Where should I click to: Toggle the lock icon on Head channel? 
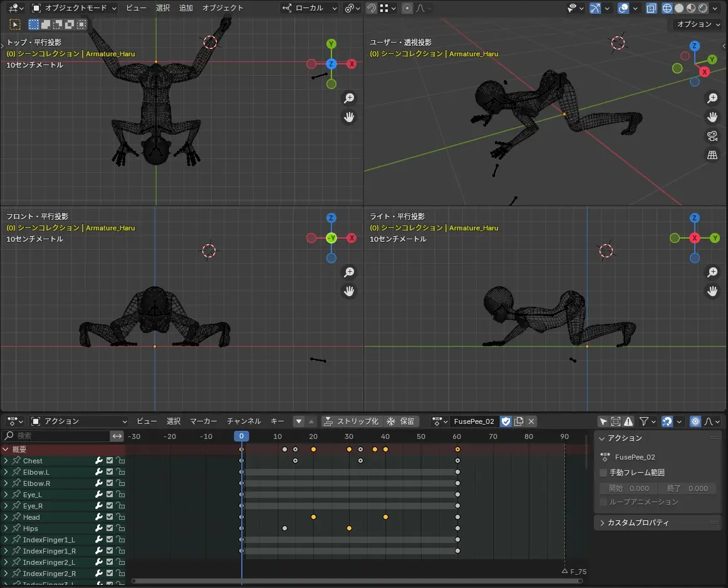point(120,517)
